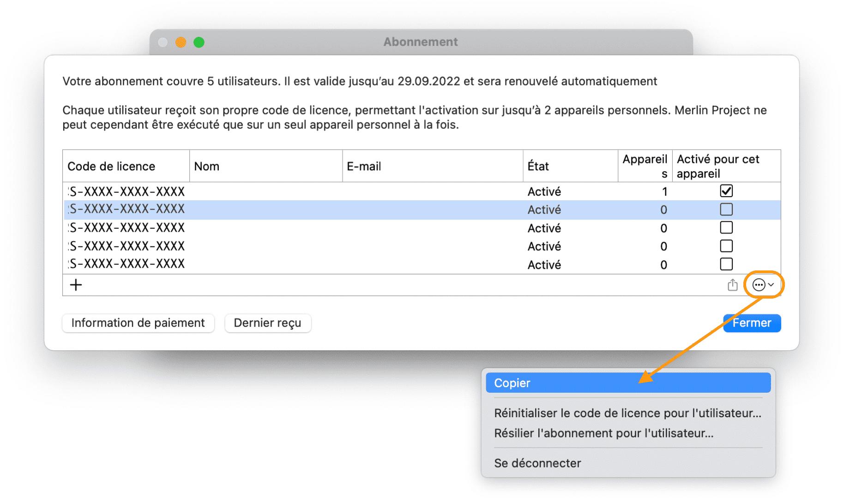Choose 'Réinitialiser le code de licence pour l'utilisateur'

click(628, 413)
